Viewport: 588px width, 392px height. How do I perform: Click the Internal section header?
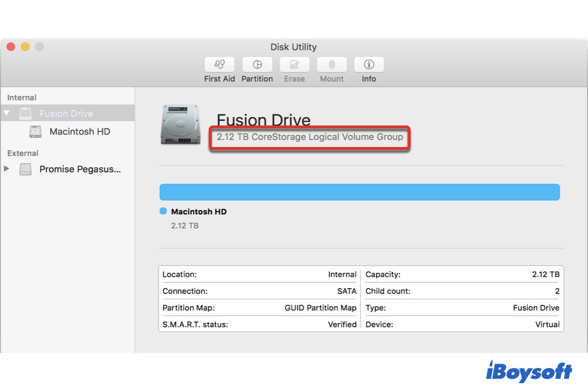pyautogui.click(x=22, y=98)
